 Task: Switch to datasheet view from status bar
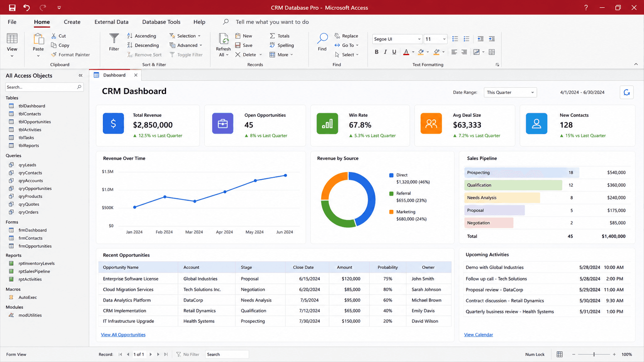[560, 354]
